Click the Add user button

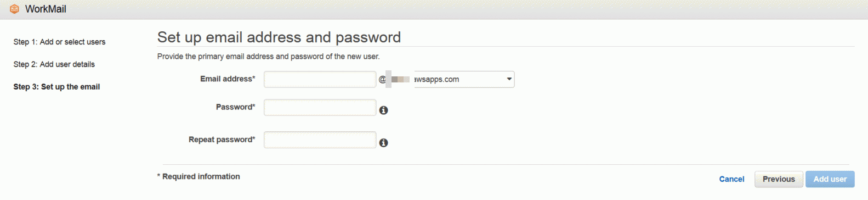(830, 179)
